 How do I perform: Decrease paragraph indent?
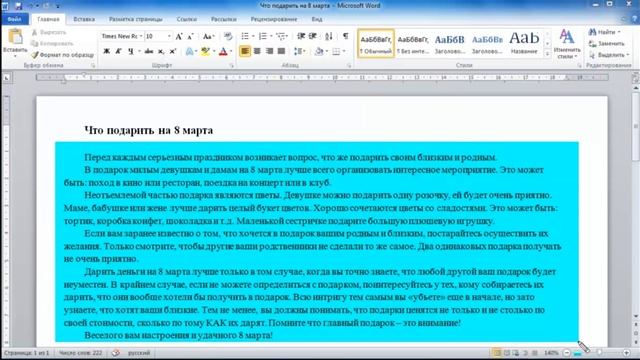(x=301, y=36)
